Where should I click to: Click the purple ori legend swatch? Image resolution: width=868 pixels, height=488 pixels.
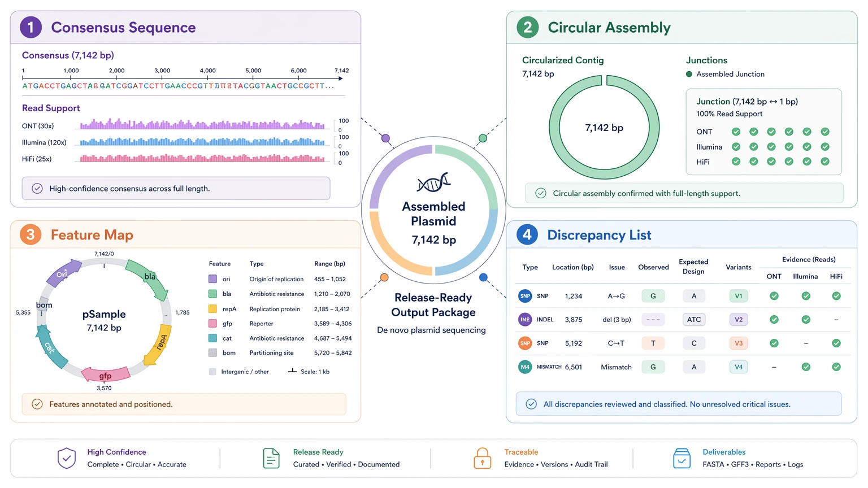[212, 279]
